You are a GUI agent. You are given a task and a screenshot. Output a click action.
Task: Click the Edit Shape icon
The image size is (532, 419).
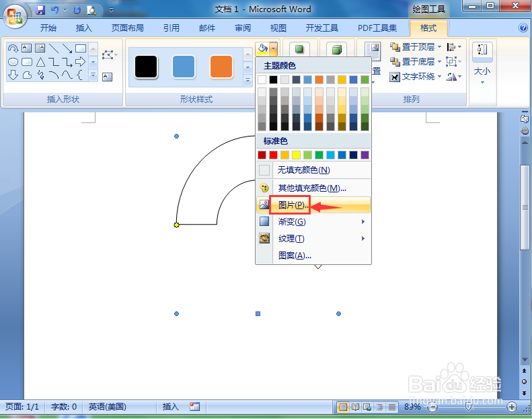click(108, 54)
